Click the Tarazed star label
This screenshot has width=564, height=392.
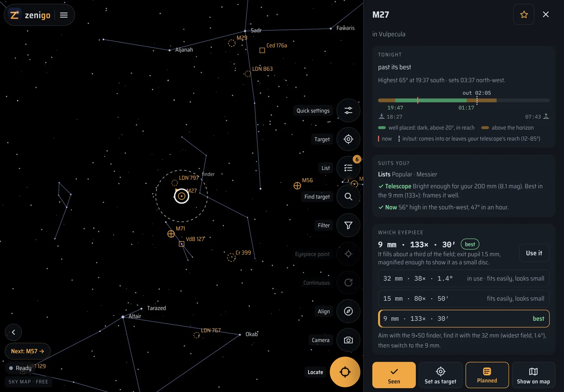point(157,308)
